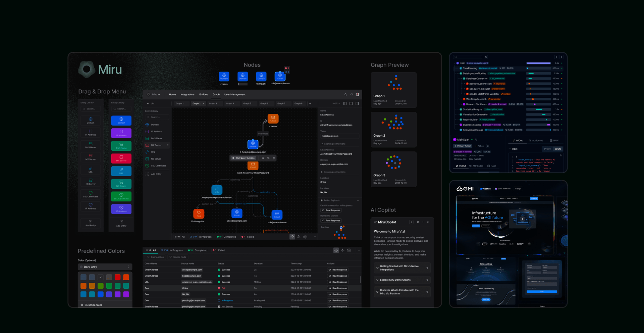Image resolution: width=644 pixels, height=333 pixels.
Task: Expand the StatisticalAnalysis tree row
Action: coord(458,109)
